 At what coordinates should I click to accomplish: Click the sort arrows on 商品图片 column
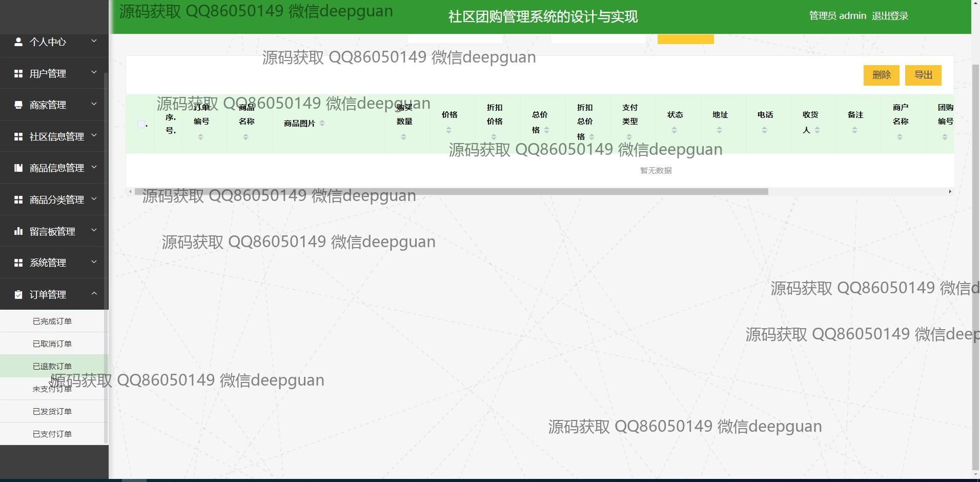tap(322, 123)
